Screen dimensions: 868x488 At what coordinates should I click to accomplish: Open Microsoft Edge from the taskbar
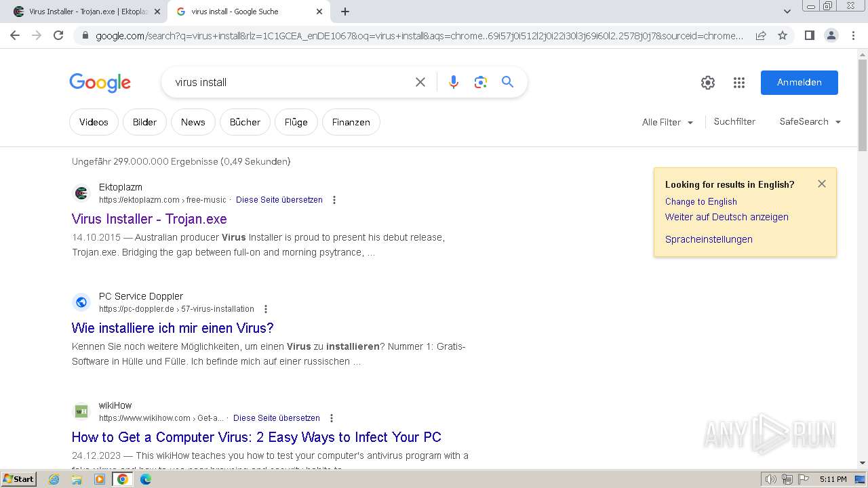145,479
